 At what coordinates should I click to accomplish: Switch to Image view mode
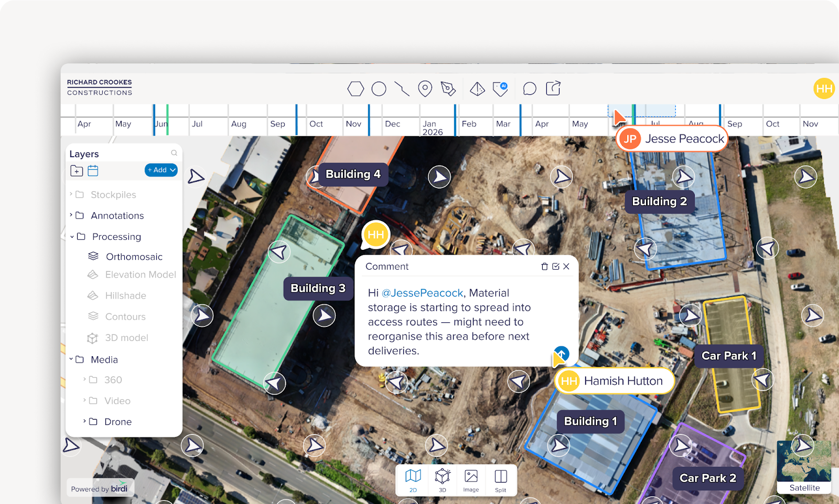[x=471, y=480]
